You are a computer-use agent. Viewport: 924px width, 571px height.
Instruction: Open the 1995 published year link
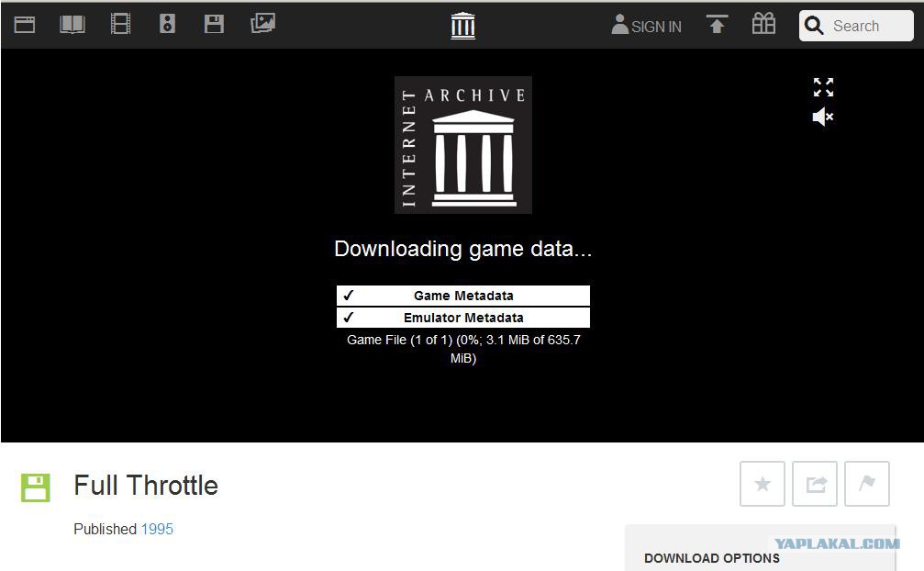point(157,529)
